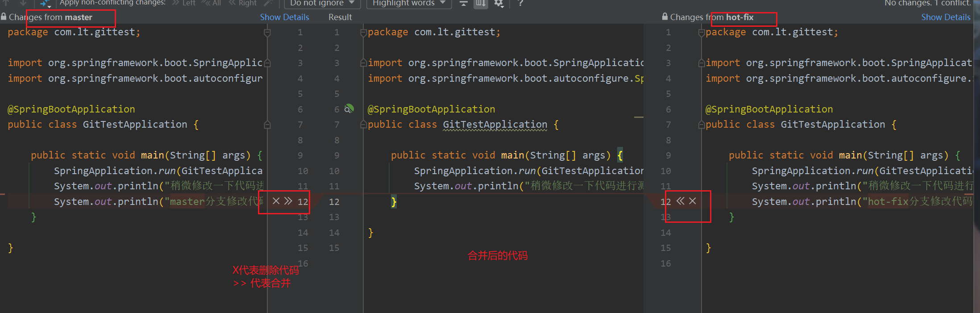Click 'Apply non-conflicting changes:' label
The image size is (980, 313).
coord(112,3)
